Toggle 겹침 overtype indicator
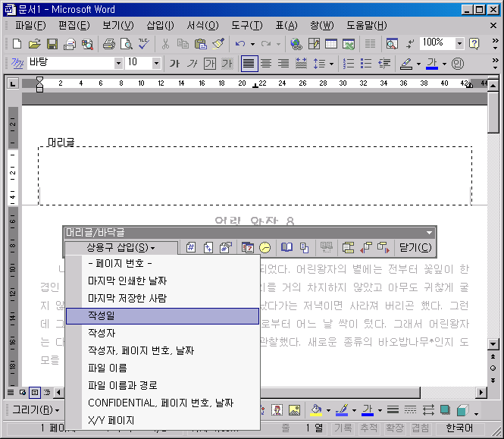This screenshot has width=504, height=439. (421, 428)
